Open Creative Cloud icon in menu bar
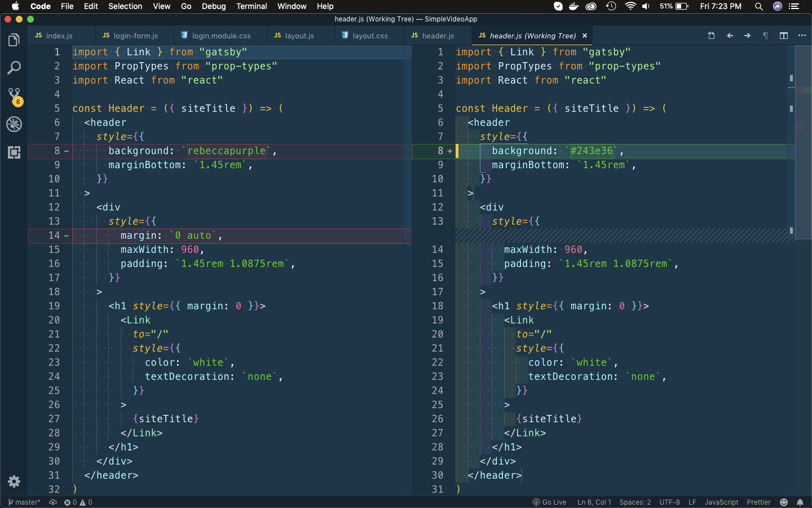The width and height of the screenshot is (812, 508). [x=591, y=6]
